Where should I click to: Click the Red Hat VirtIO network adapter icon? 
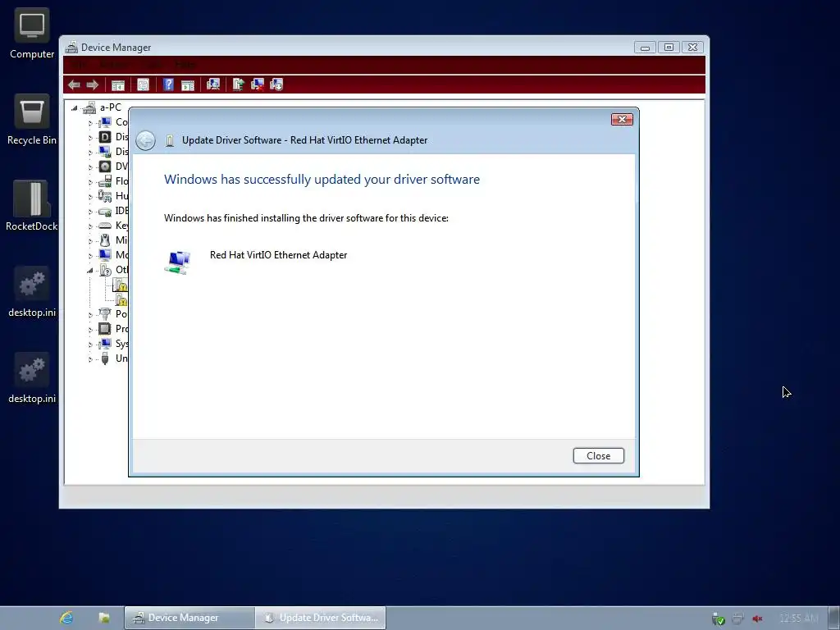click(178, 262)
